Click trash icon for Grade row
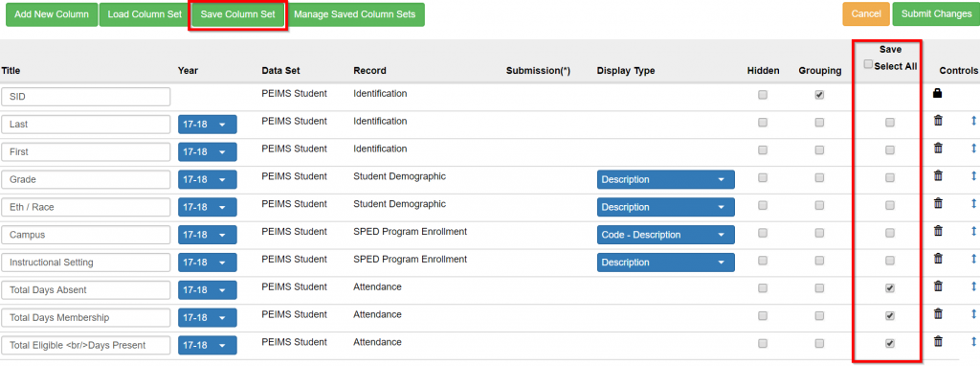This screenshot has height=366, width=980. (938, 175)
